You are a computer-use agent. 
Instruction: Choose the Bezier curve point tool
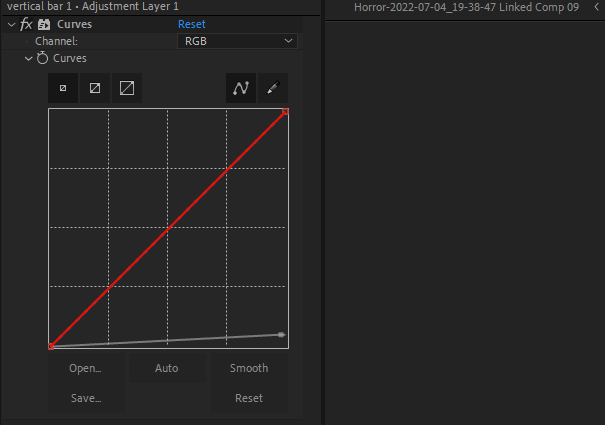pyautogui.click(x=241, y=88)
